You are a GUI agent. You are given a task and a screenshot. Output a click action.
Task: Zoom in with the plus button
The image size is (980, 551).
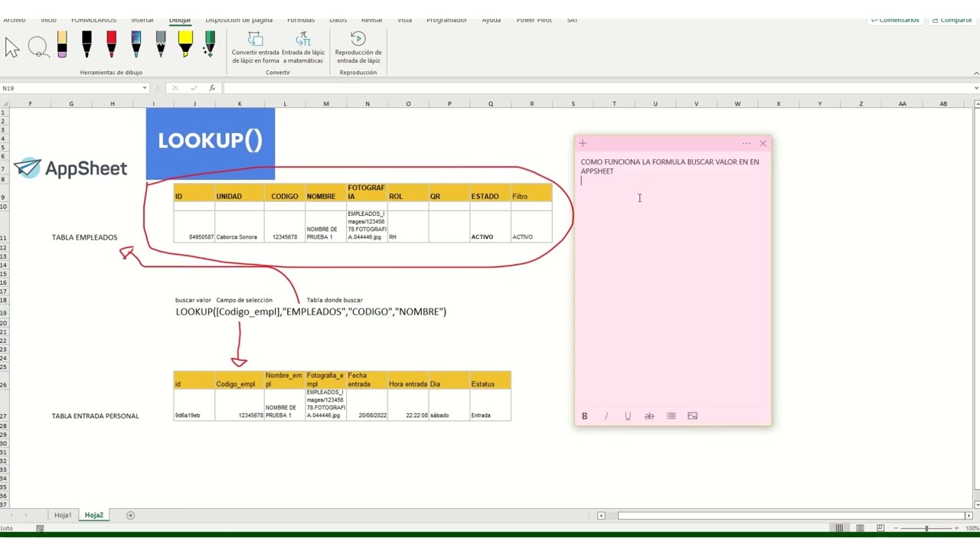(956, 528)
